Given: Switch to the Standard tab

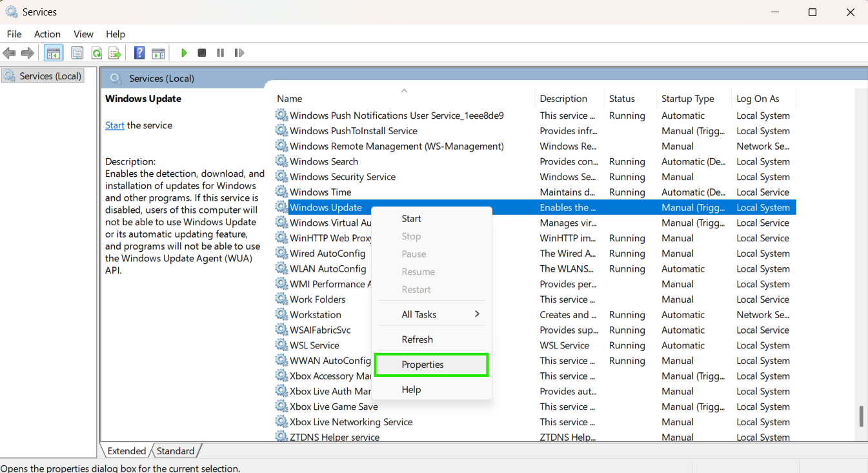Looking at the screenshot, I should pyautogui.click(x=176, y=451).
